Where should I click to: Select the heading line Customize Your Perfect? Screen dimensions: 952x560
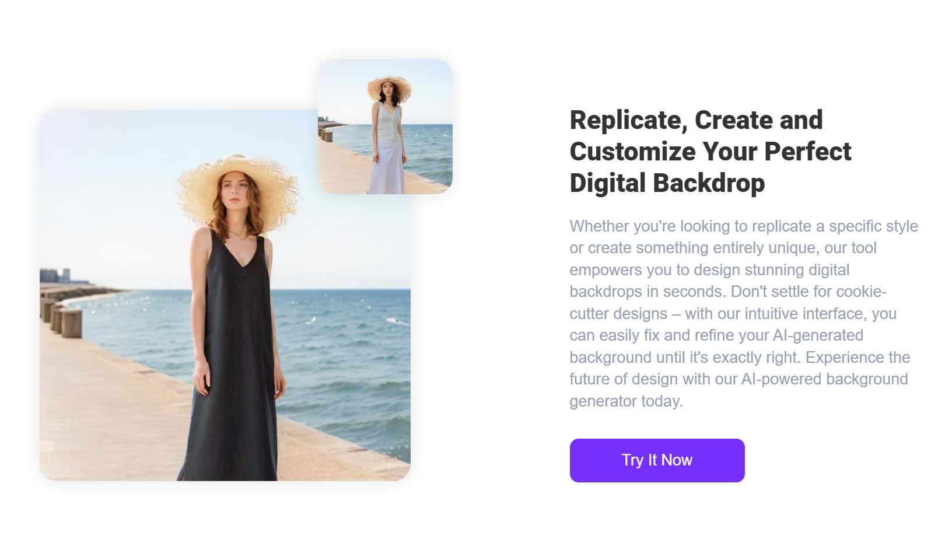point(709,152)
